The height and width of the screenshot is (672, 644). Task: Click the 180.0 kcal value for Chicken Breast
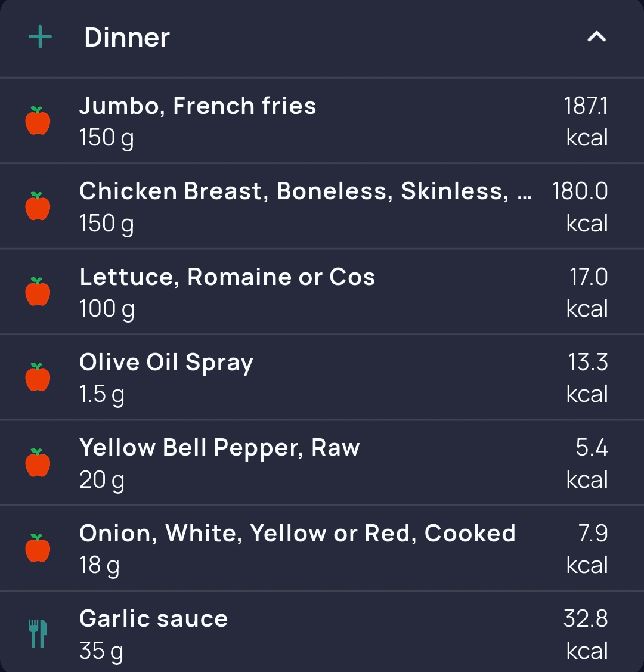[x=580, y=207]
